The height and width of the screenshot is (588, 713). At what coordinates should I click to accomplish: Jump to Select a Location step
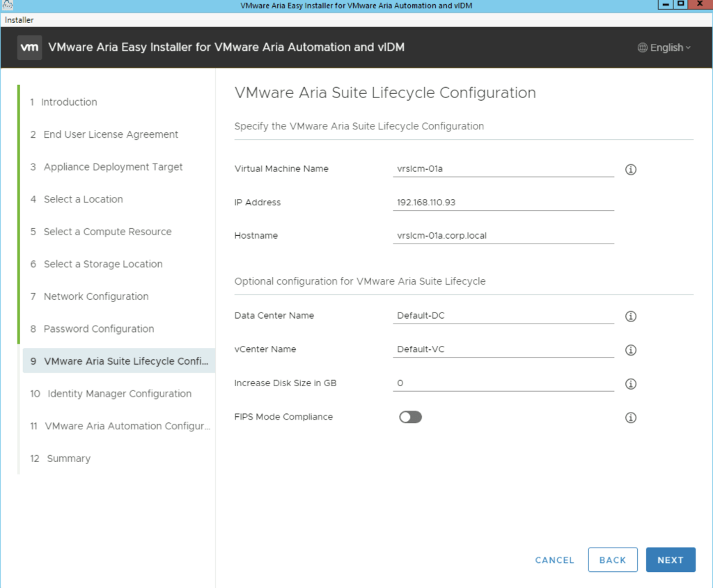[77, 199]
